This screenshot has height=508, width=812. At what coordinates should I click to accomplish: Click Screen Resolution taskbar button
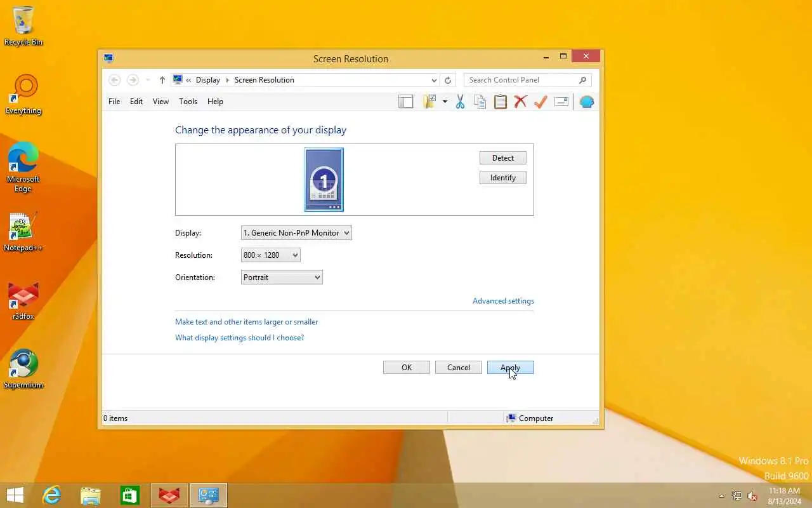pyautogui.click(x=209, y=495)
